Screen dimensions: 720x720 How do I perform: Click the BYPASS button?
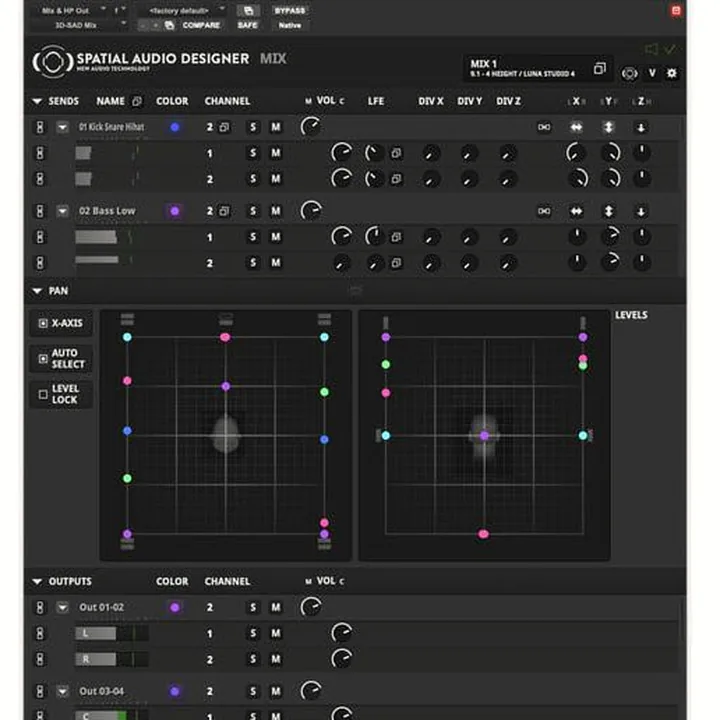[x=290, y=11]
